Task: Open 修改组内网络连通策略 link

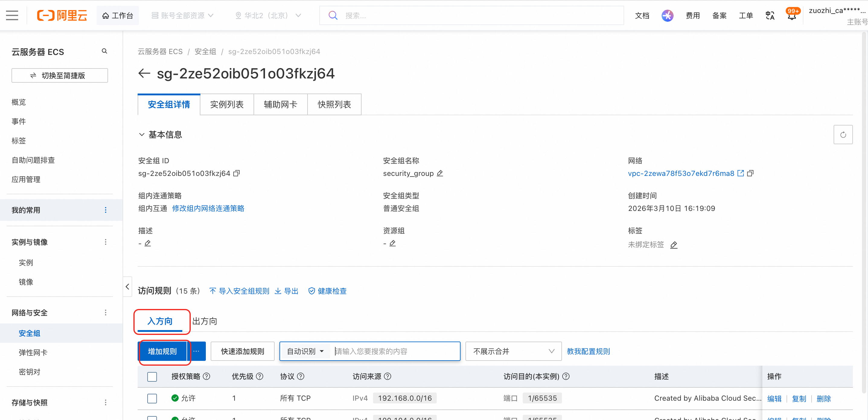Action: pyautogui.click(x=208, y=208)
